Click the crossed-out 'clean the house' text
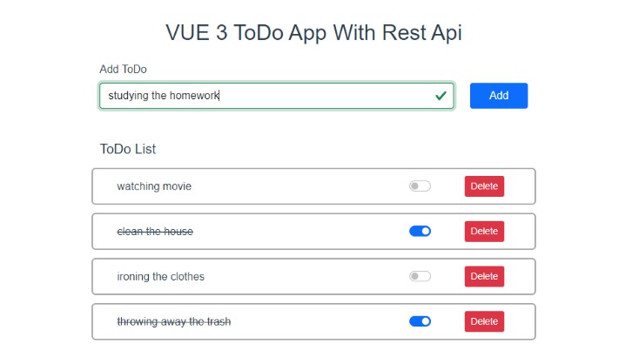 (155, 232)
